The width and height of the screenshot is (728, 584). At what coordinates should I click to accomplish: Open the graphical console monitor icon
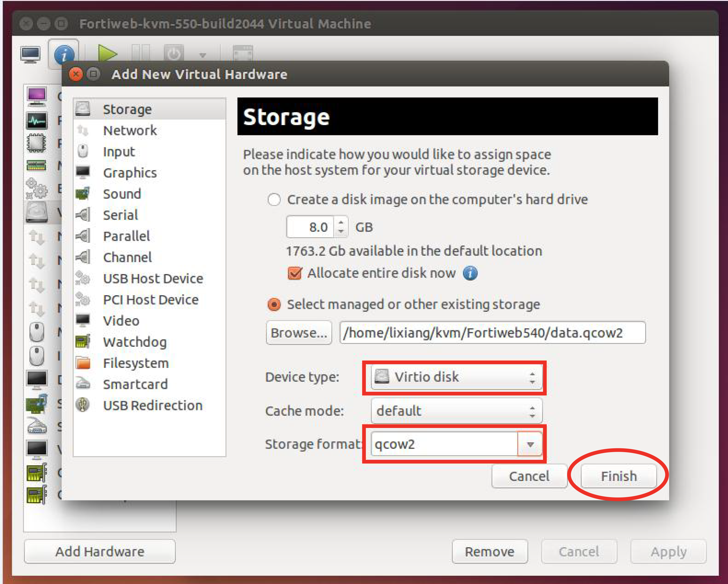(31, 54)
